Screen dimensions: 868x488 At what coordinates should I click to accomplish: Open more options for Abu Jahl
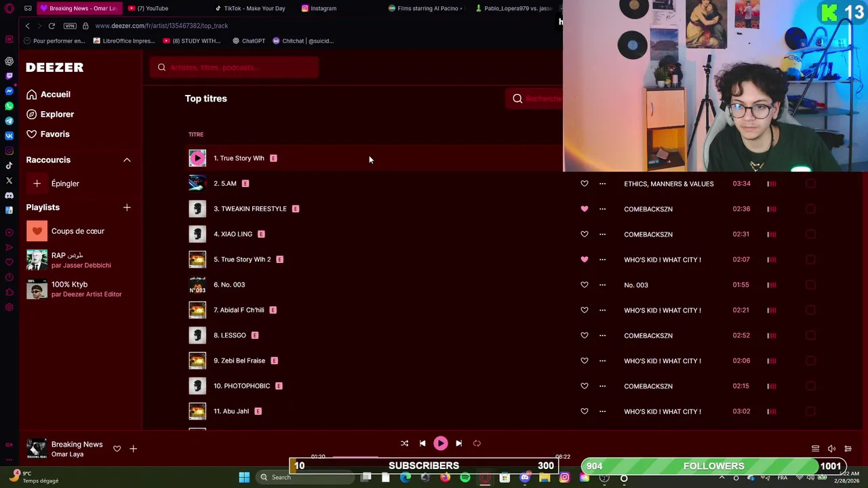(602, 411)
